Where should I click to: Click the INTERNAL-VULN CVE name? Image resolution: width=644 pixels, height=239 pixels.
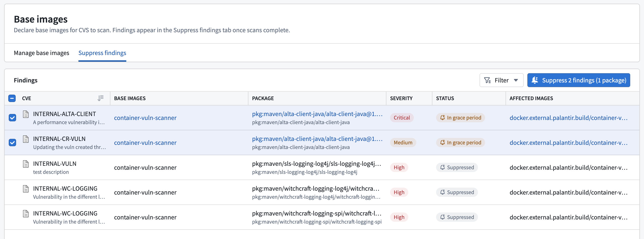[55, 164]
